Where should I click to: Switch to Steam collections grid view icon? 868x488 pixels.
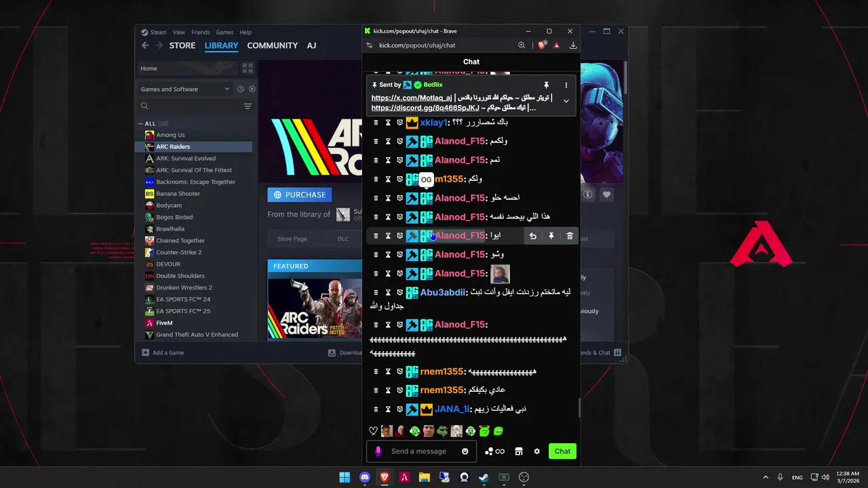click(248, 68)
